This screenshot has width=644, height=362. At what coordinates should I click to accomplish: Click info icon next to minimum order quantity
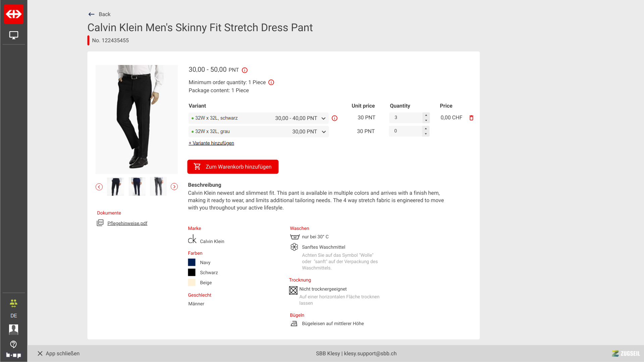point(271,82)
